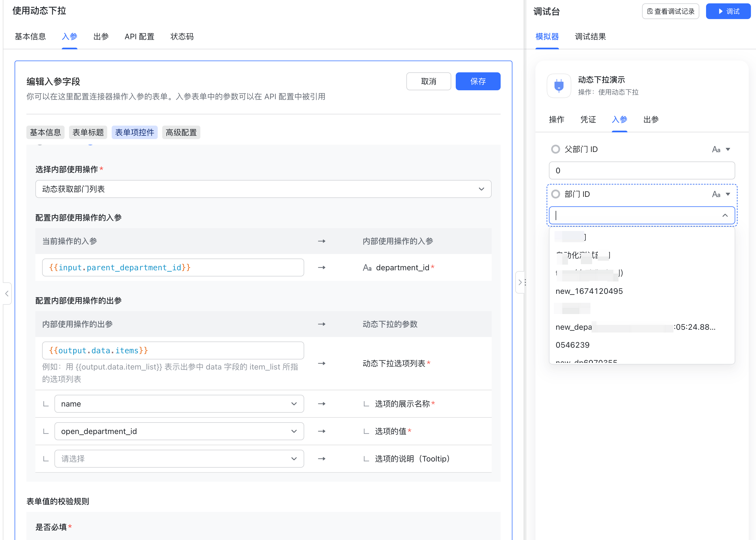The height and width of the screenshot is (540, 756).
Task: Click panel splitter collapse handle
Action: point(520,282)
